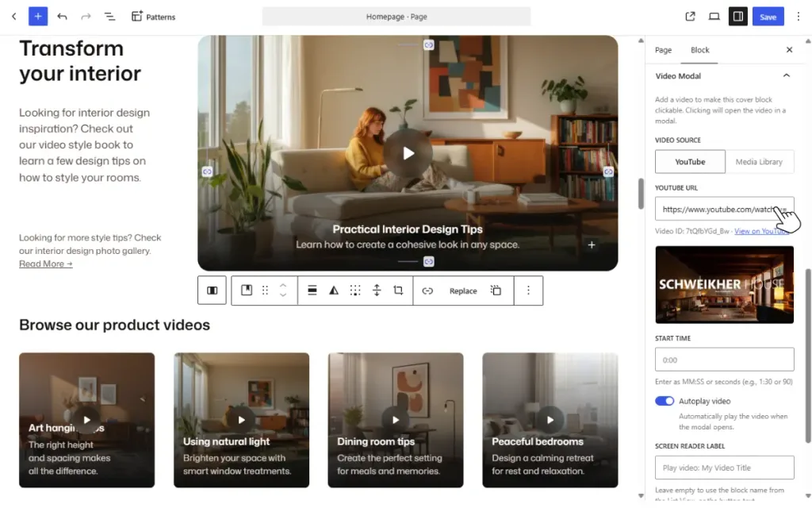Open the block toolbar more options

[x=528, y=291]
